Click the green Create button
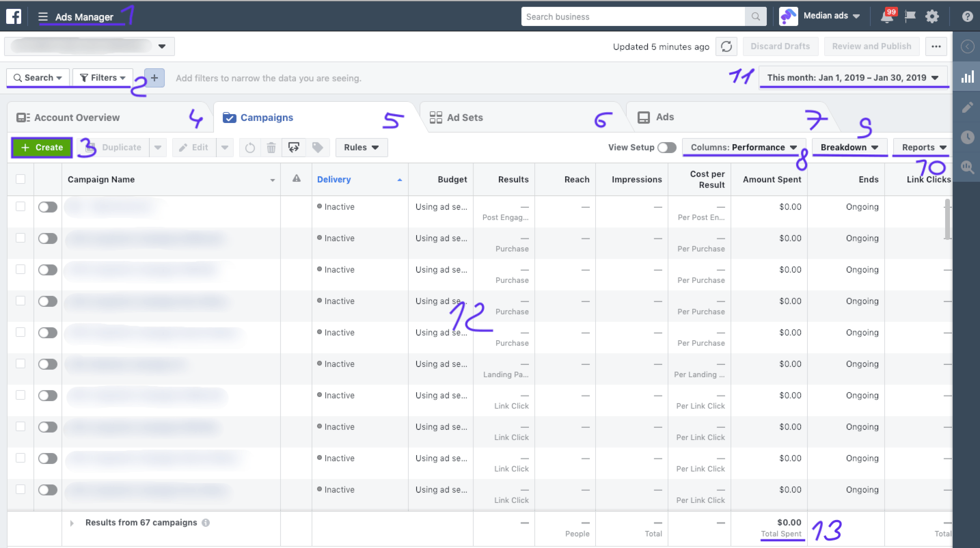The width and height of the screenshot is (980, 548). [x=41, y=147]
